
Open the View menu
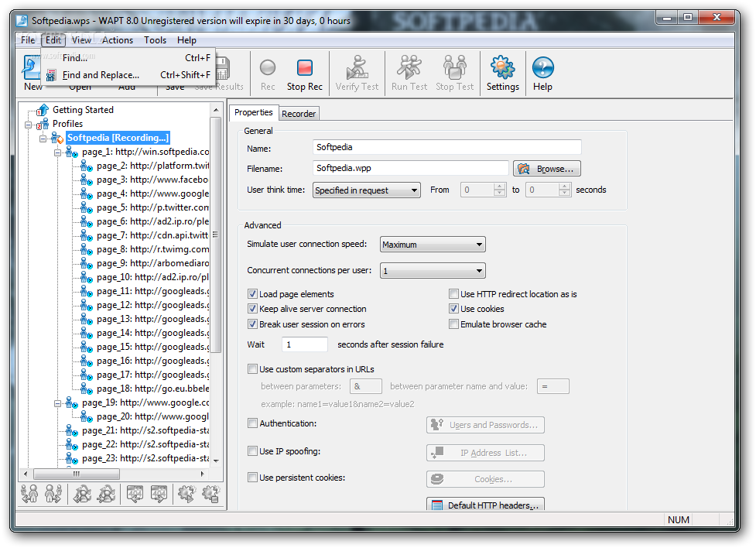point(81,40)
